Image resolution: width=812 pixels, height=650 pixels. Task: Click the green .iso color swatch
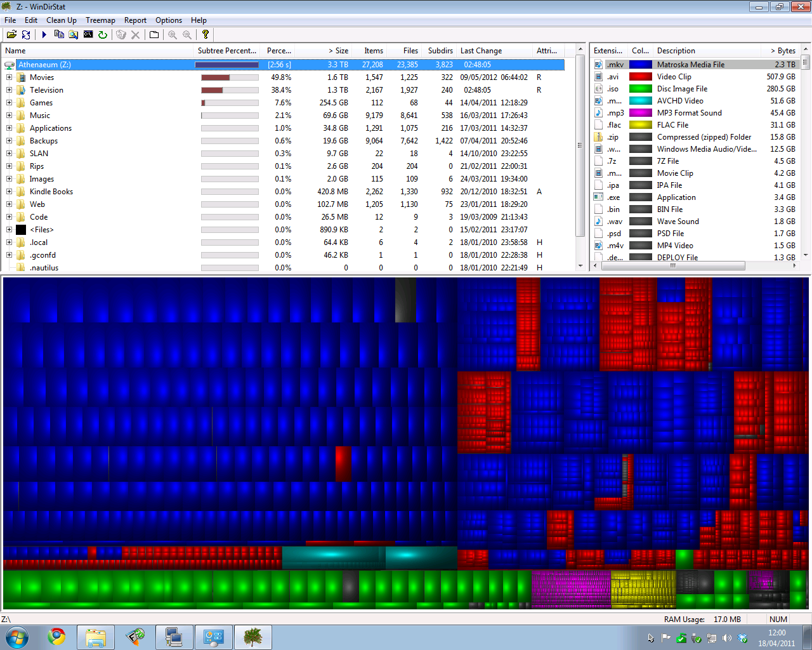(641, 89)
